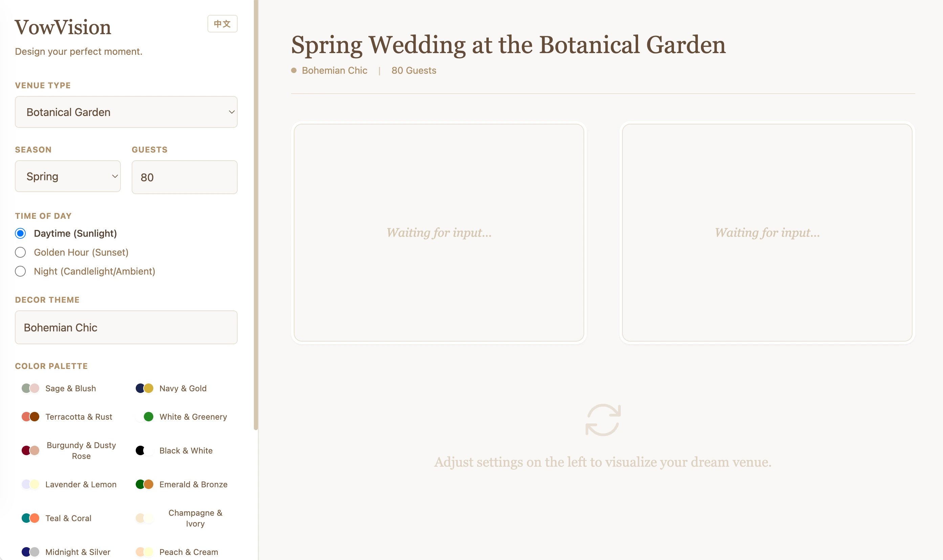Click the left preview image placeholder
The image size is (943, 560).
(x=439, y=232)
